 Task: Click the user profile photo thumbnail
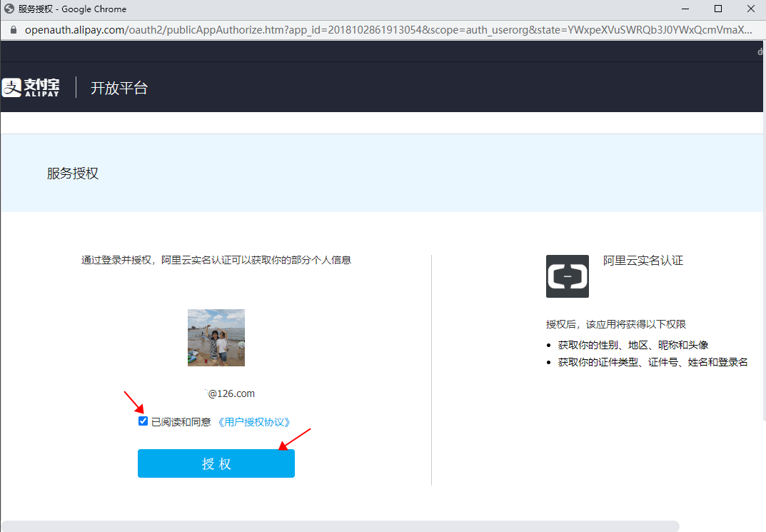[x=216, y=338]
